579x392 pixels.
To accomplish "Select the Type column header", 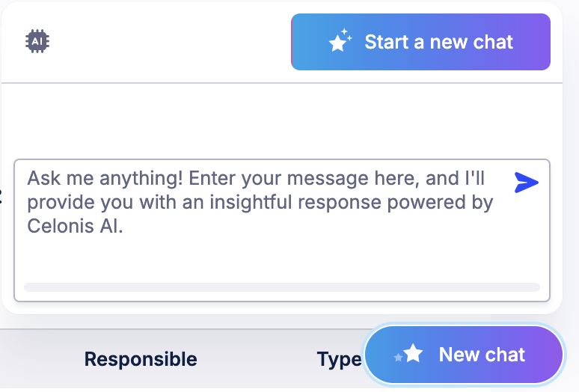I will pyautogui.click(x=338, y=360).
